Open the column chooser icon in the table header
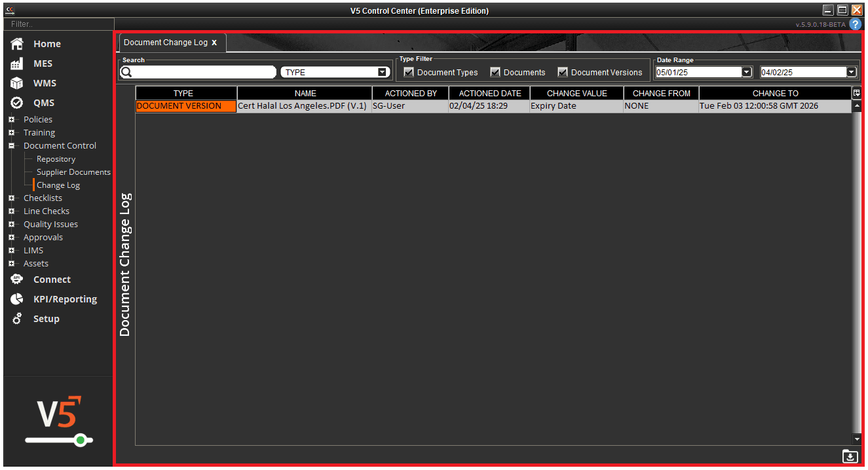This screenshot has width=868, height=470. pos(857,93)
